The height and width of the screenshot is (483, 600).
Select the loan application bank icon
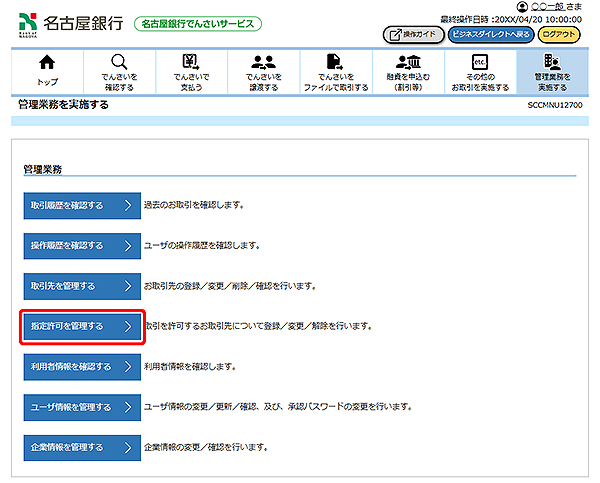click(x=408, y=62)
